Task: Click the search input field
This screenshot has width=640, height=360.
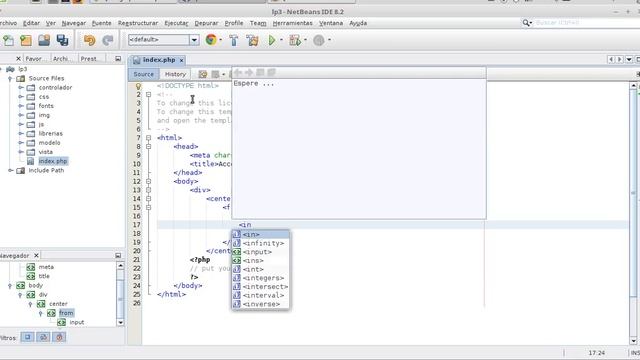Action: (586, 23)
